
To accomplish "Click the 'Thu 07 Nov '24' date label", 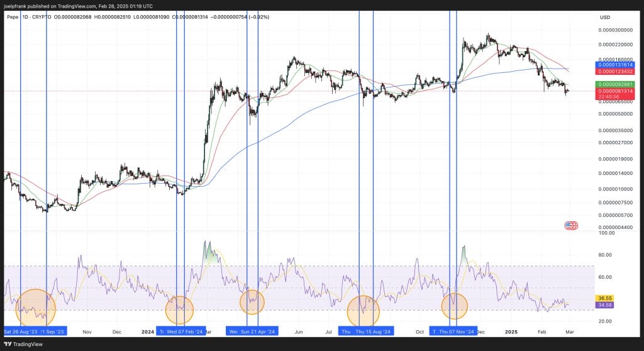I will pos(457,331).
